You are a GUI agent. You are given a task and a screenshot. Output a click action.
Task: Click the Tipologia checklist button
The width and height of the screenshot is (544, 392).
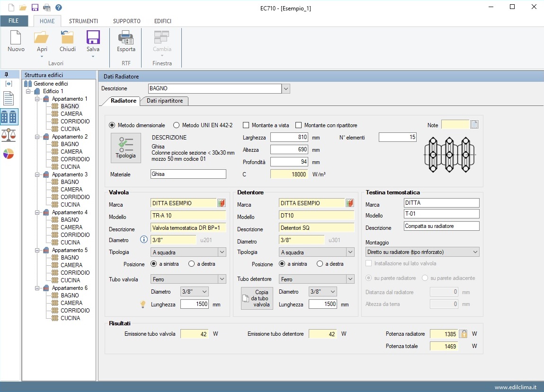[x=125, y=148]
